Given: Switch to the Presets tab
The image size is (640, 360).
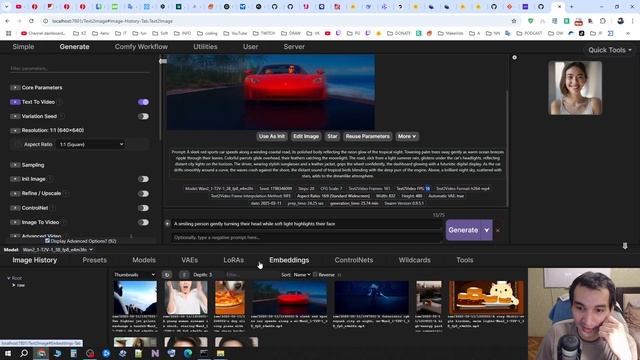Looking at the screenshot, I should tap(95, 260).
